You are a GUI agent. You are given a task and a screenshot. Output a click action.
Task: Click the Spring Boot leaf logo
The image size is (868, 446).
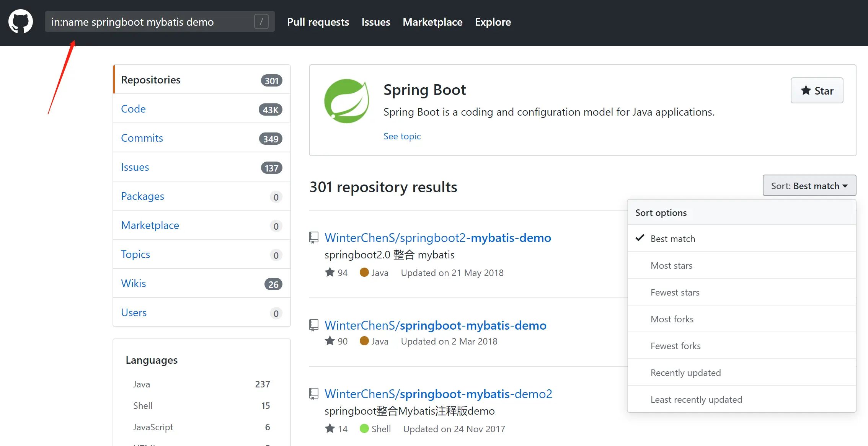[x=346, y=101]
